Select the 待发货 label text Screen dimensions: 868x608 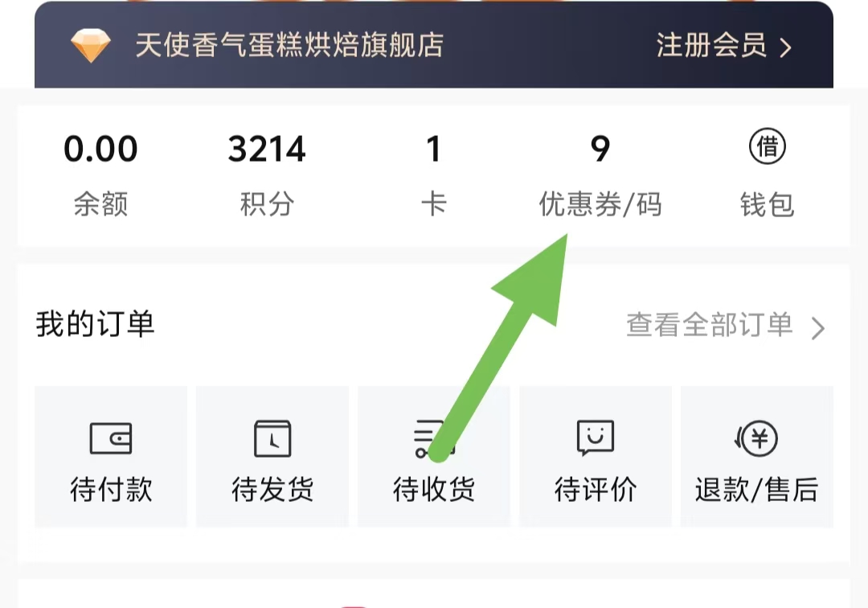point(272,490)
